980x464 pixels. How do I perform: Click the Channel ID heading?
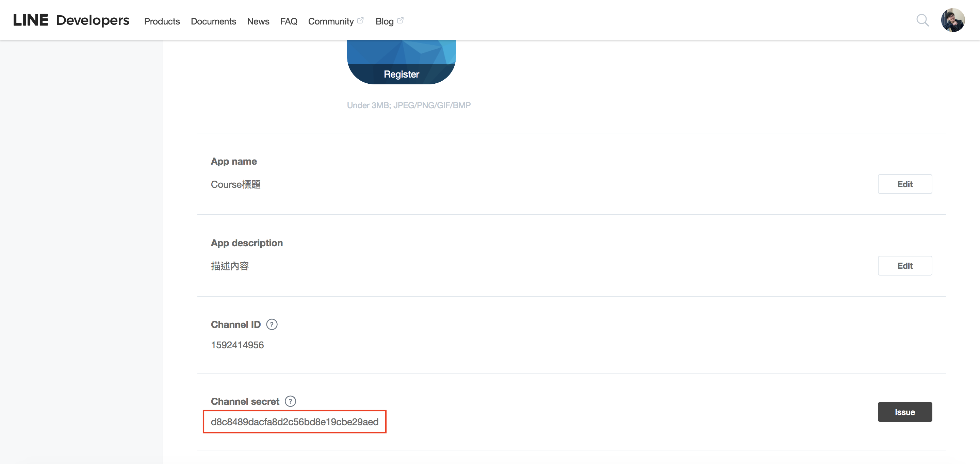tap(236, 325)
